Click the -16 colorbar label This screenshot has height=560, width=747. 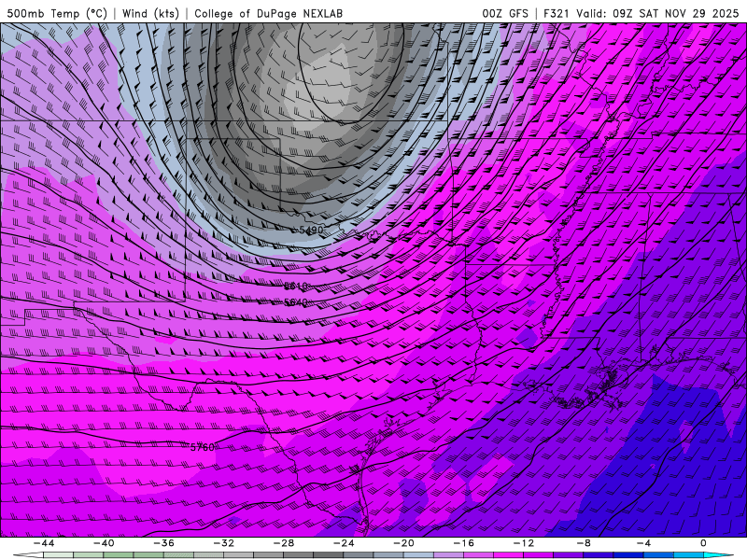click(x=464, y=543)
